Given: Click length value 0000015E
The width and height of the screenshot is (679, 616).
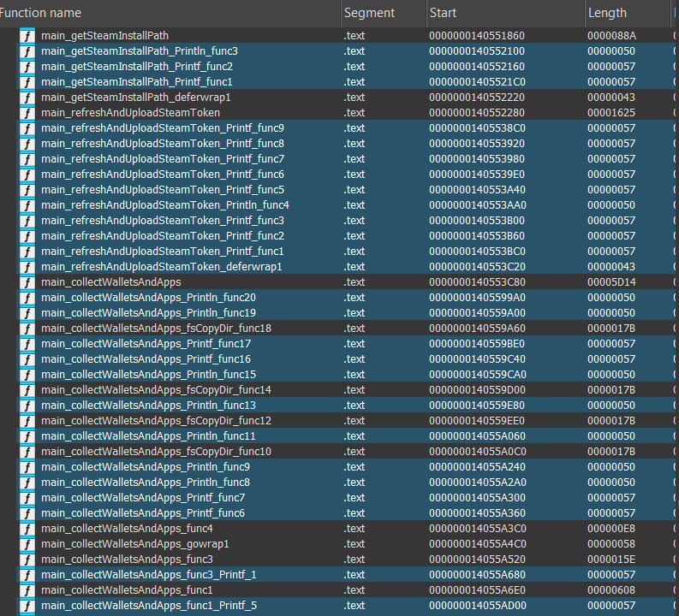Looking at the screenshot, I should tap(611, 560).
